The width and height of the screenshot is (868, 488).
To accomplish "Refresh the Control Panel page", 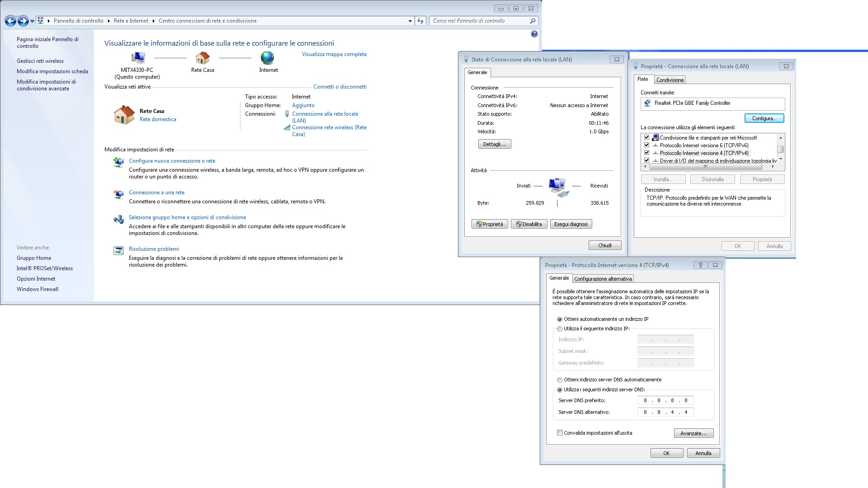I will coord(420,21).
